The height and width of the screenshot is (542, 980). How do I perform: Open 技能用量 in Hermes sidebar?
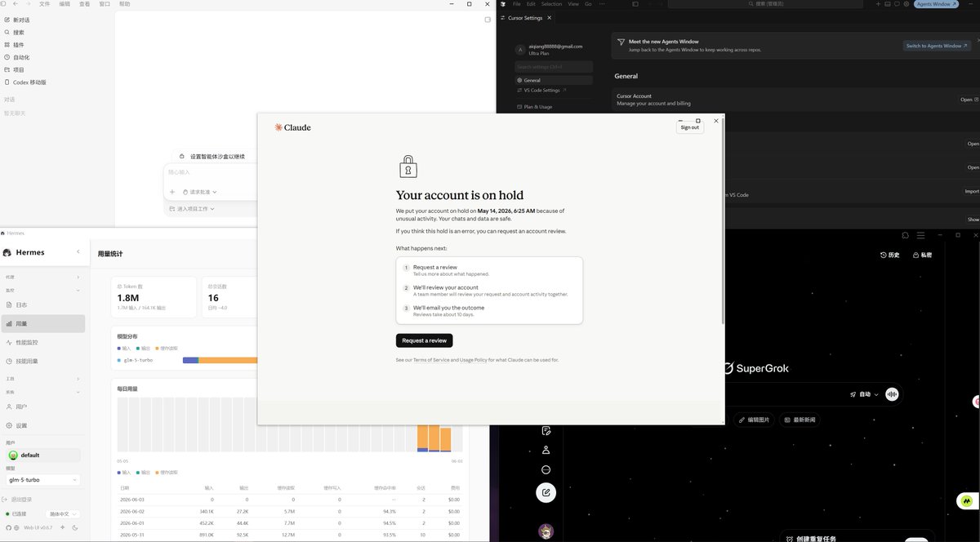point(42,361)
